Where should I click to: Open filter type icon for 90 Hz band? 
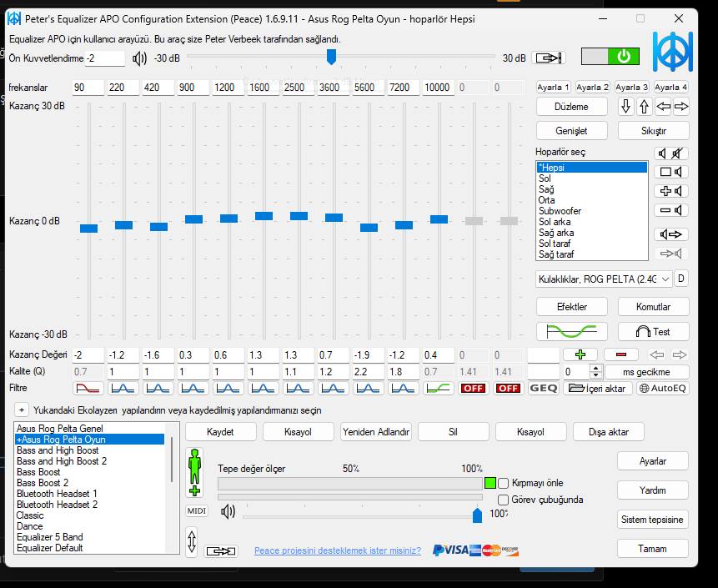pyautogui.click(x=88, y=389)
